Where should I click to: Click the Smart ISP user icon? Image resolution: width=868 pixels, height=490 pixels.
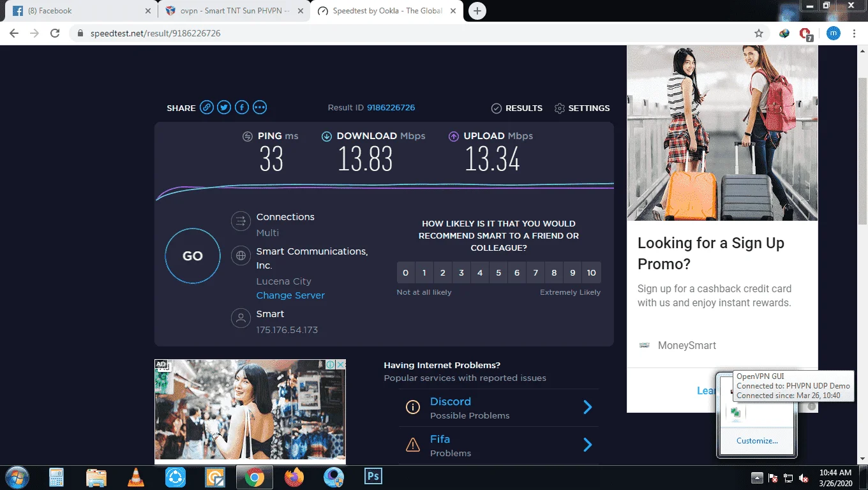click(241, 318)
